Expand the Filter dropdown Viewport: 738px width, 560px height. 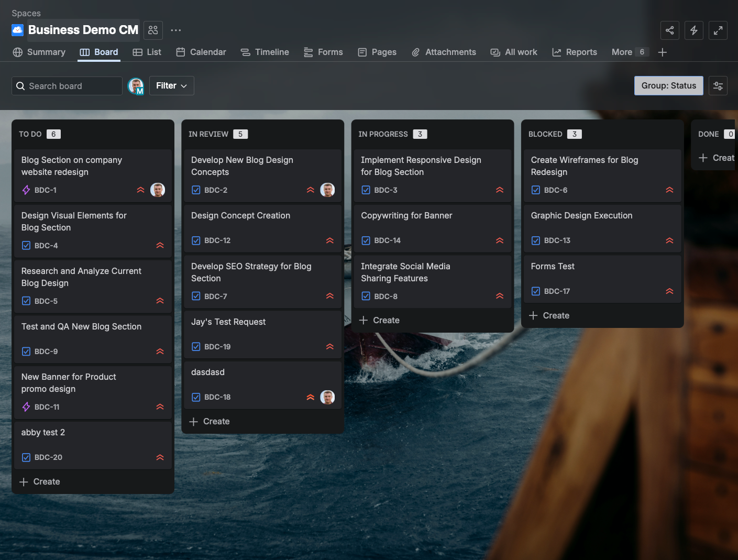tap(171, 86)
